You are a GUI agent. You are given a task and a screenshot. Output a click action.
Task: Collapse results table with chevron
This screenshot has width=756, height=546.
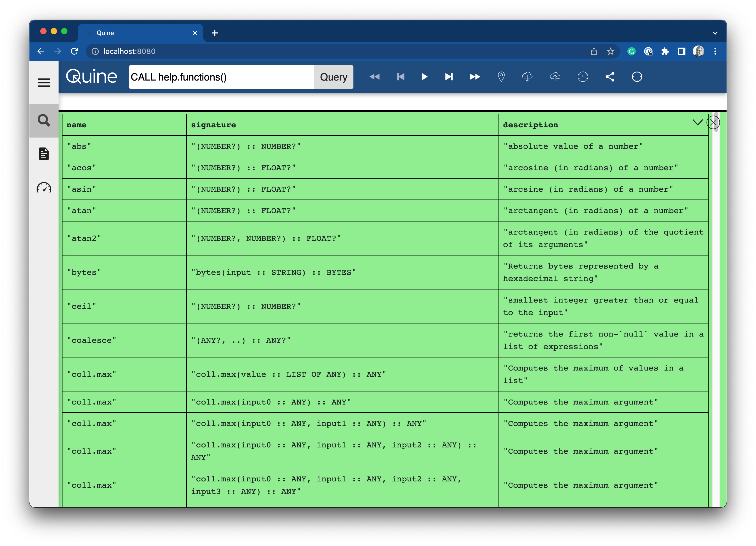tap(697, 122)
